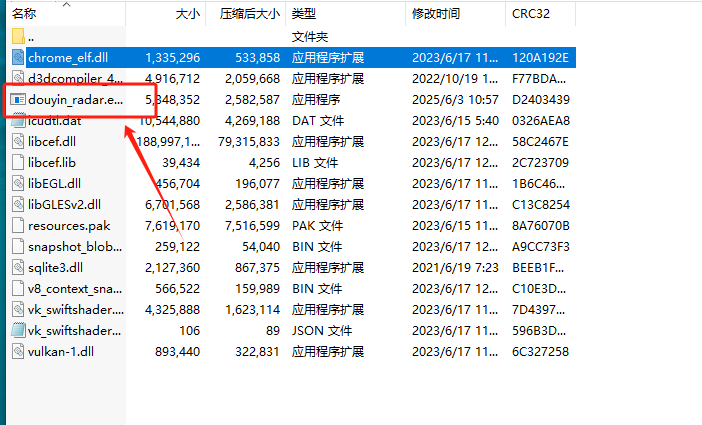Click the resources.pak file icon
The height and width of the screenshot is (425, 702).
(x=18, y=226)
